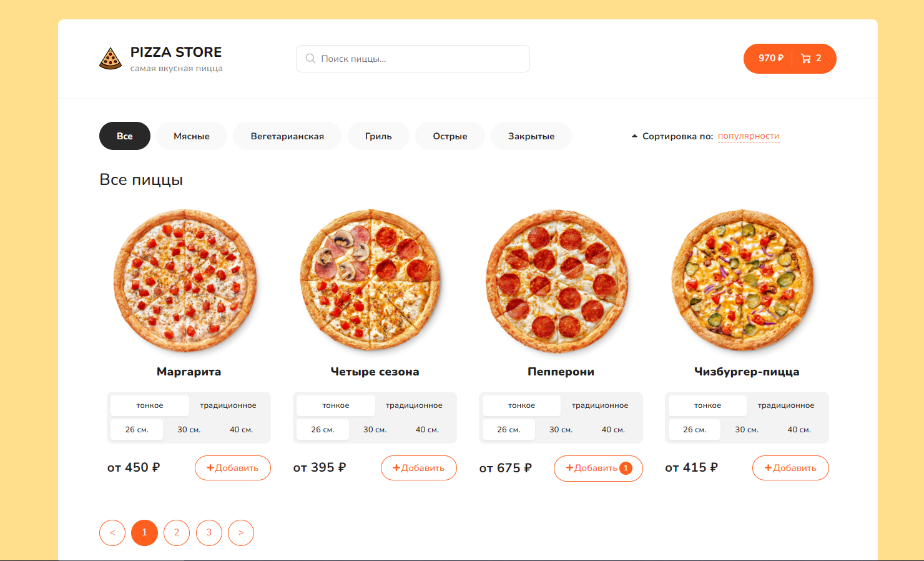Select 26 см size for Пепперони

pos(508,429)
